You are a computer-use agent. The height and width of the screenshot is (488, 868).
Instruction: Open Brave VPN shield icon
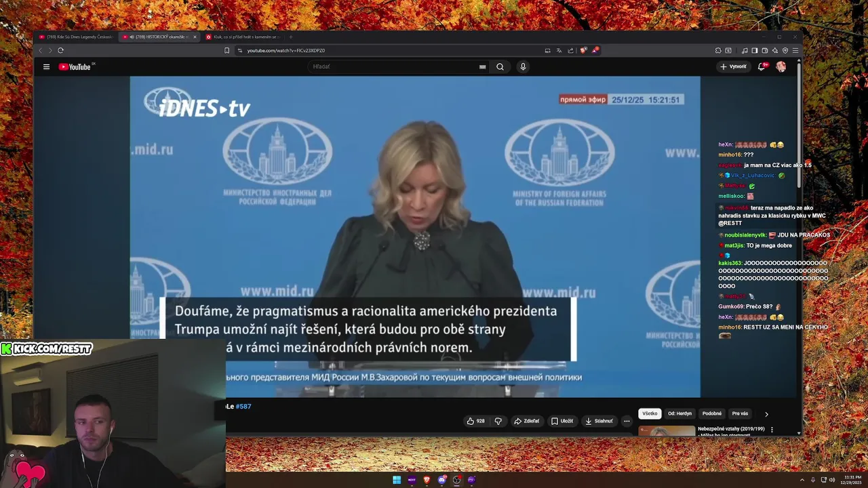(785, 50)
